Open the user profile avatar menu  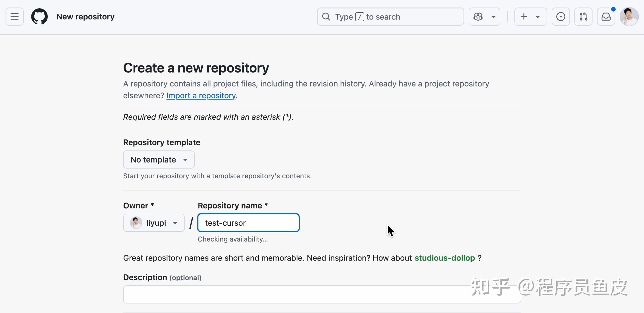[629, 17]
